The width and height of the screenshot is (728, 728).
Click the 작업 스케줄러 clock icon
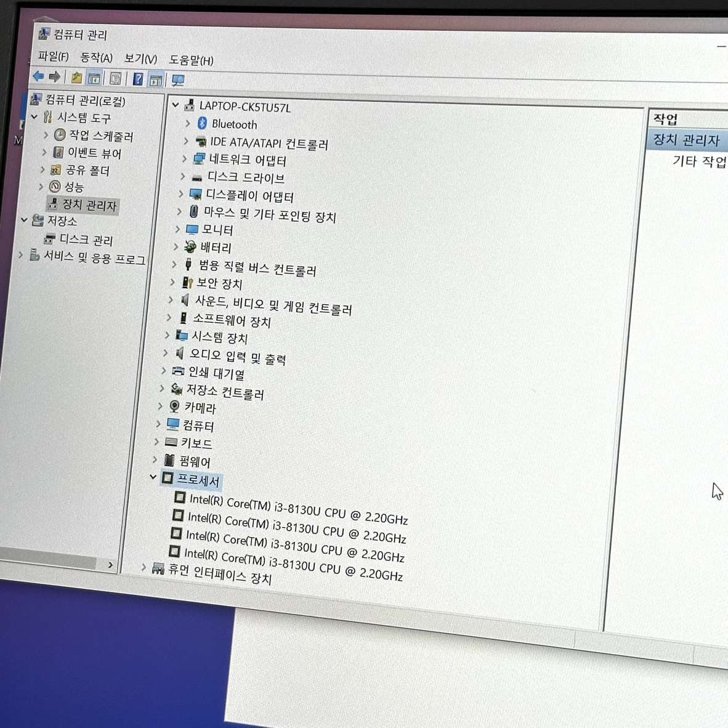[60, 135]
